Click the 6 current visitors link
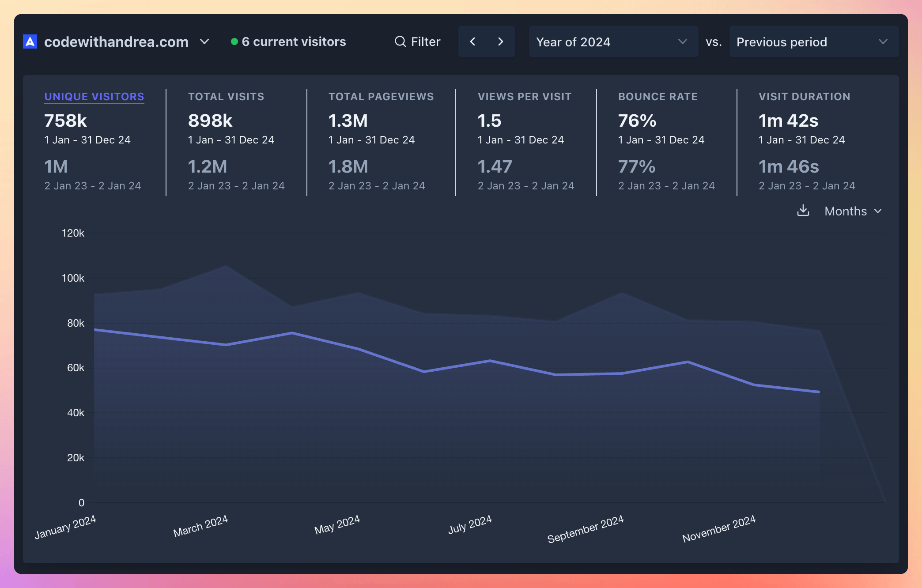 (x=294, y=41)
